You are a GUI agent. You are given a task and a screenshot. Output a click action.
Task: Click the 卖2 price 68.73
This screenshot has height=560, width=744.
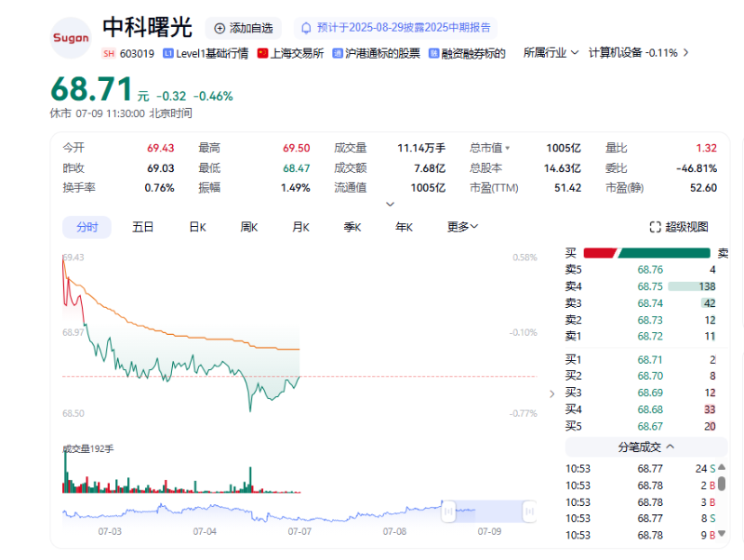(650, 320)
